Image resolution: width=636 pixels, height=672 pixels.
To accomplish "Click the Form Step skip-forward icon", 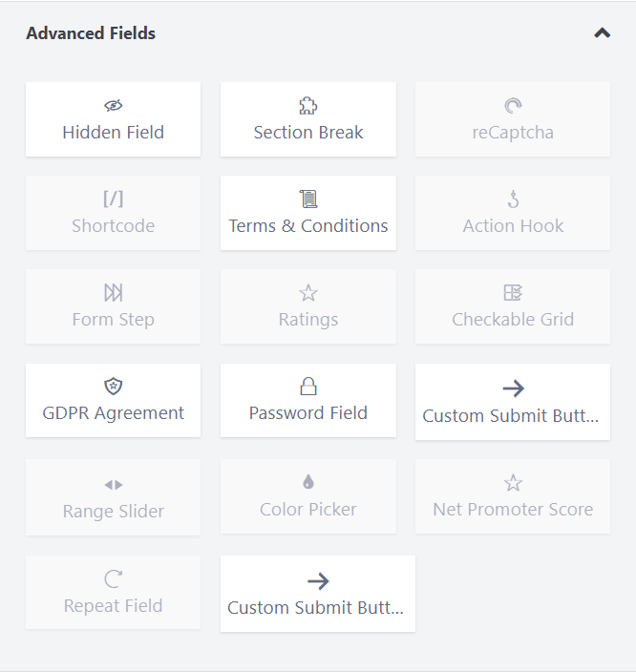I will pos(113,293).
